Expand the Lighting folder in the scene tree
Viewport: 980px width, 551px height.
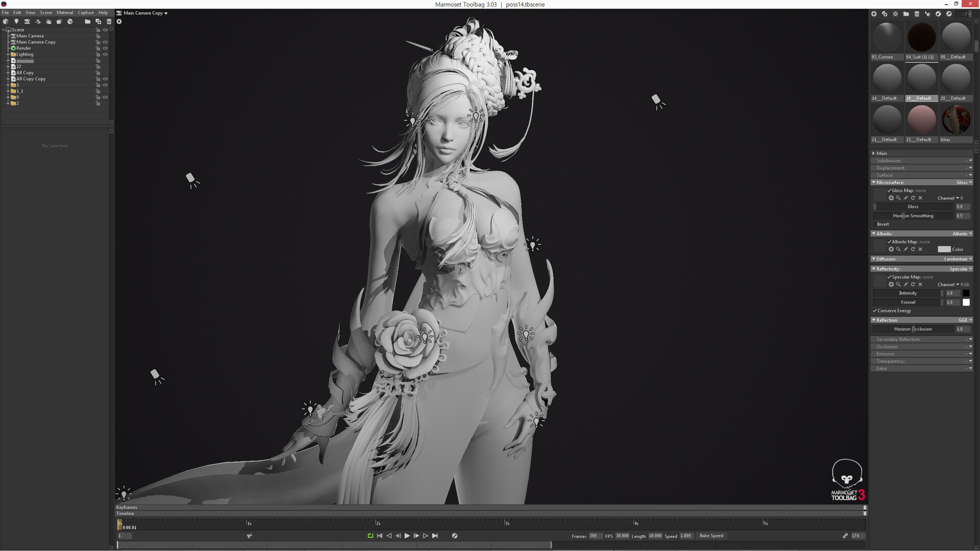tap(8, 55)
